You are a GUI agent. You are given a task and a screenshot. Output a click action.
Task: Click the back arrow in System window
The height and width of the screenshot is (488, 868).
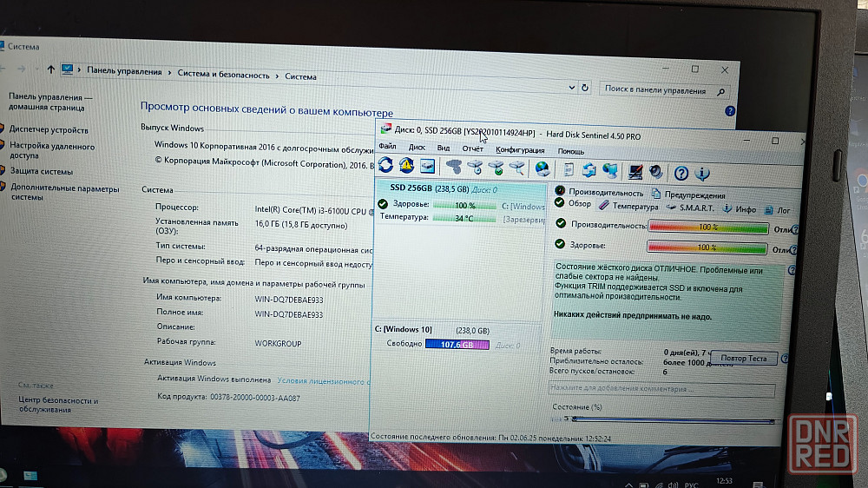click(x=3, y=68)
